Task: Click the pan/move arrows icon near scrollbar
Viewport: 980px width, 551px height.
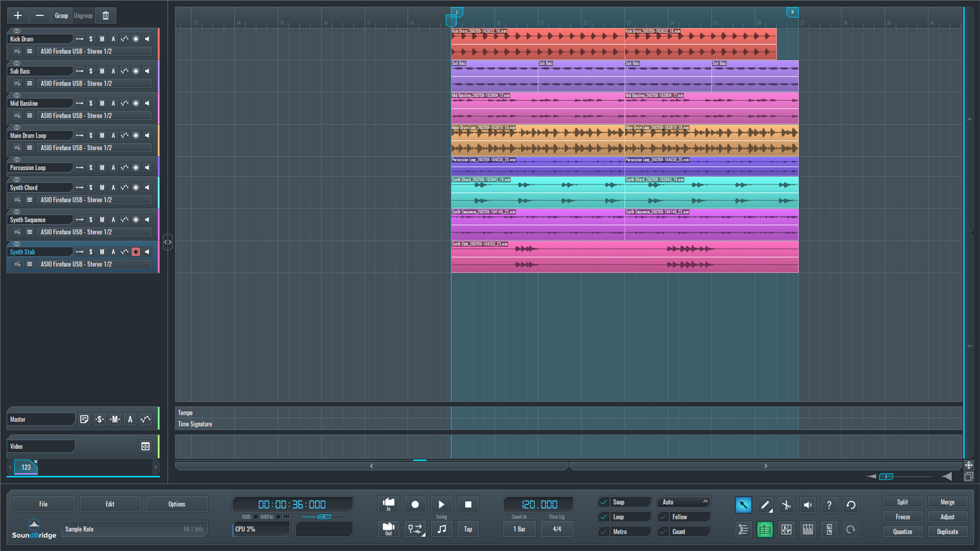Action: click(x=968, y=465)
